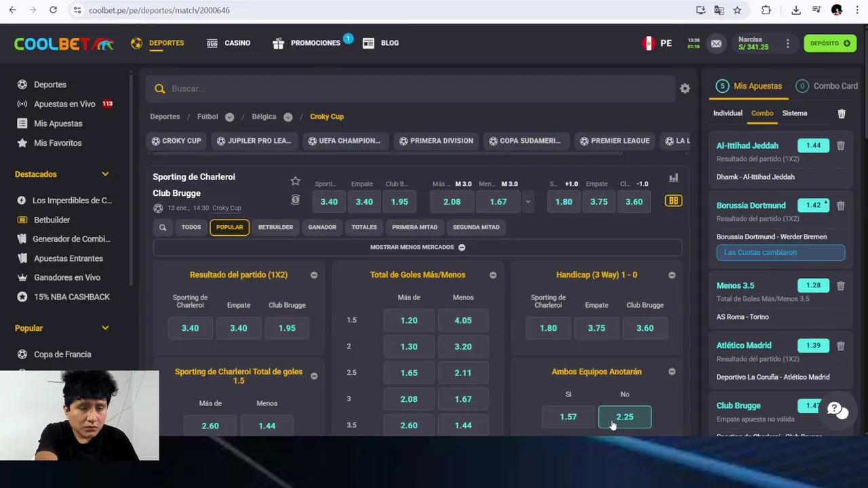The height and width of the screenshot is (488, 868).
Task: Switch to the Individual bet slip tab
Action: (x=728, y=113)
